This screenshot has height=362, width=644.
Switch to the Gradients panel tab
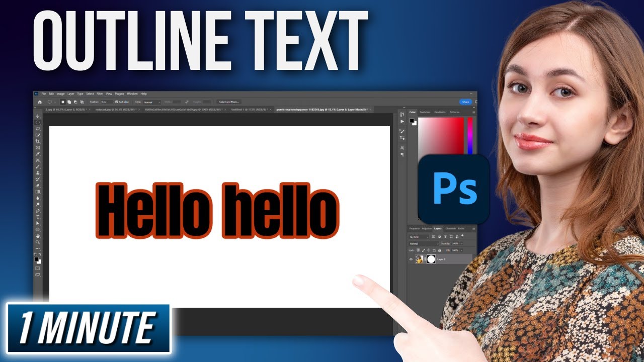pyautogui.click(x=440, y=112)
